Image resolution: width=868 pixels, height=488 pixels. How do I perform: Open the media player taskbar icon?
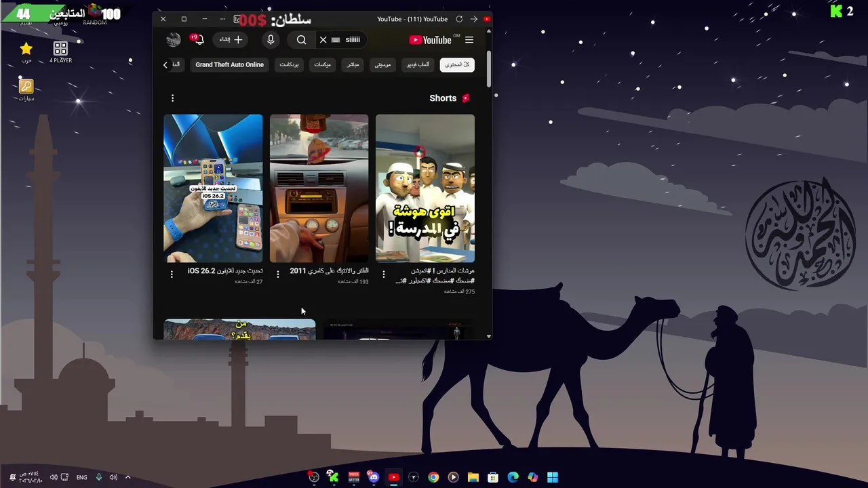453,477
